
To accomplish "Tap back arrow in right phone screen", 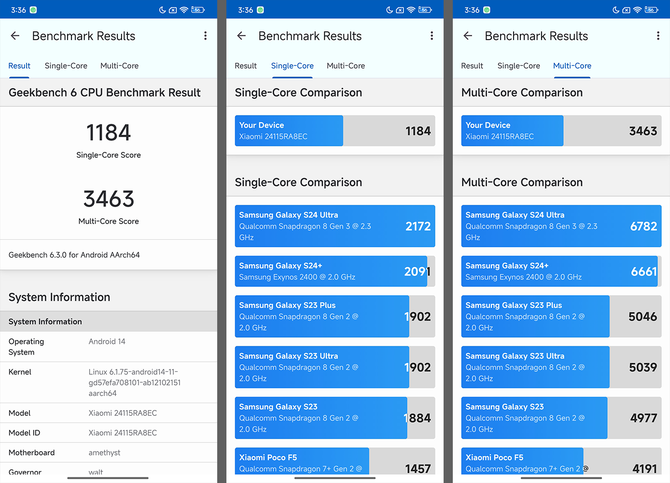I will pos(468,36).
